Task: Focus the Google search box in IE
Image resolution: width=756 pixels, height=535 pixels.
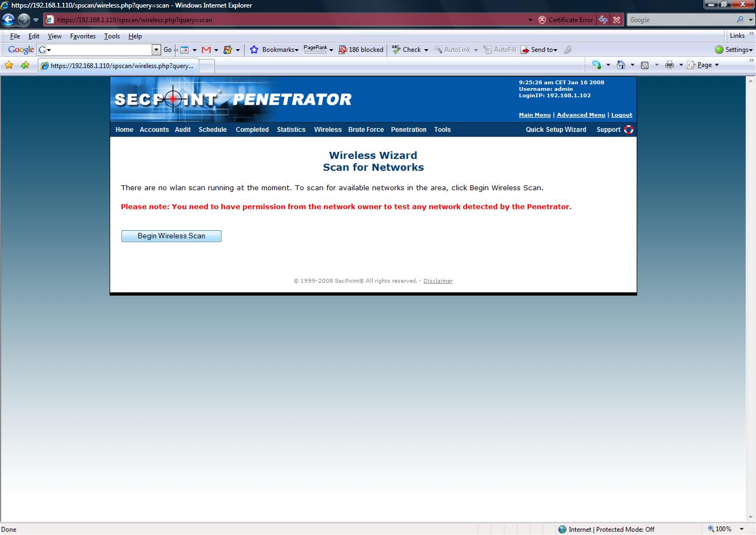Action: click(681, 20)
